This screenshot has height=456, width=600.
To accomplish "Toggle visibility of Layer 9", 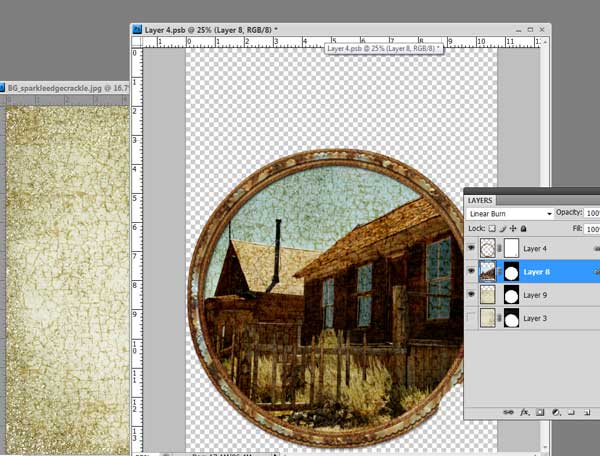I will click(472, 295).
